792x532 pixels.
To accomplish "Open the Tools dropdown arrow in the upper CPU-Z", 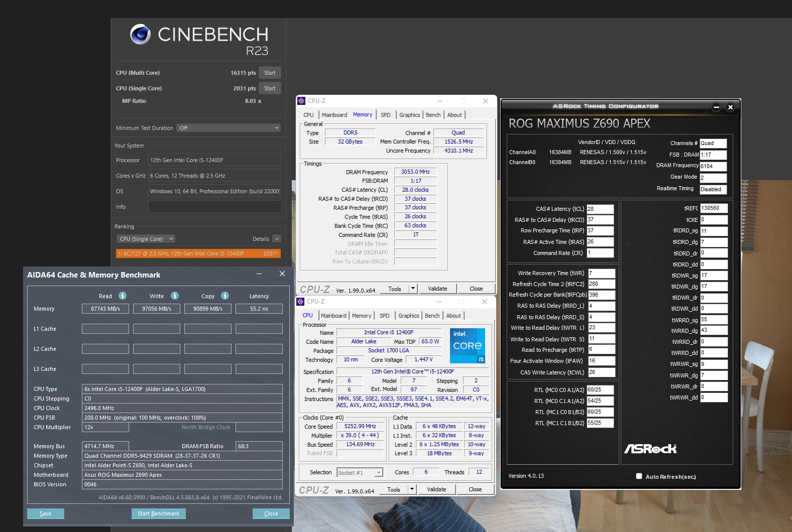I will (x=413, y=289).
